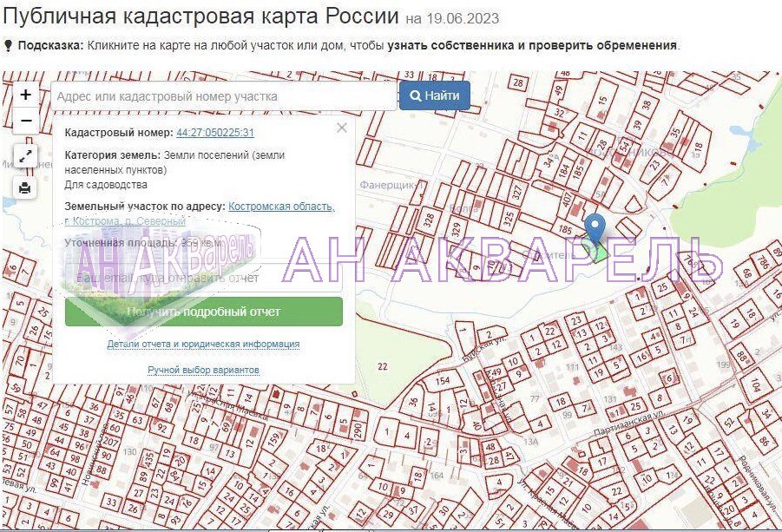Click the print map icon
Viewport: 782px width, 532px height.
tap(25, 188)
